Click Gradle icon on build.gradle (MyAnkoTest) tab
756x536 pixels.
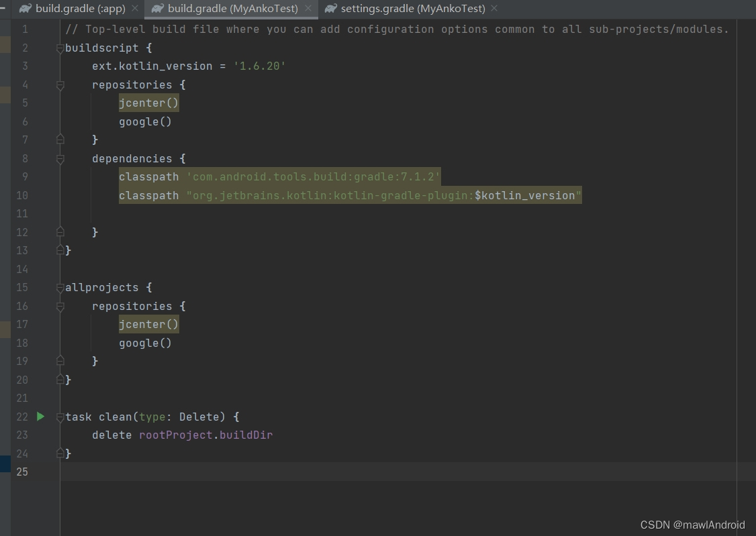pyautogui.click(x=158, y=9)
